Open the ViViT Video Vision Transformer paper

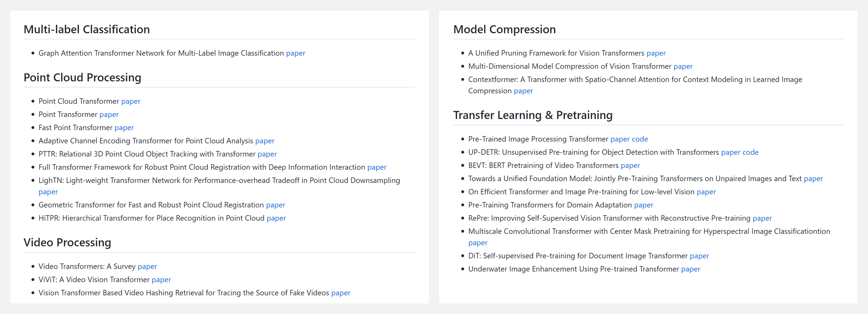(x=161, y=280)
